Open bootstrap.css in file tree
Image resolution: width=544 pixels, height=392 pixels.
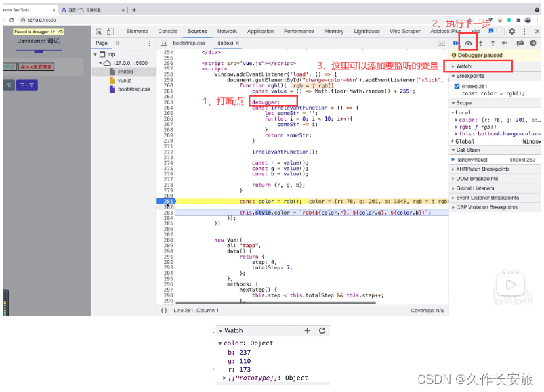(x=133, y=89)
